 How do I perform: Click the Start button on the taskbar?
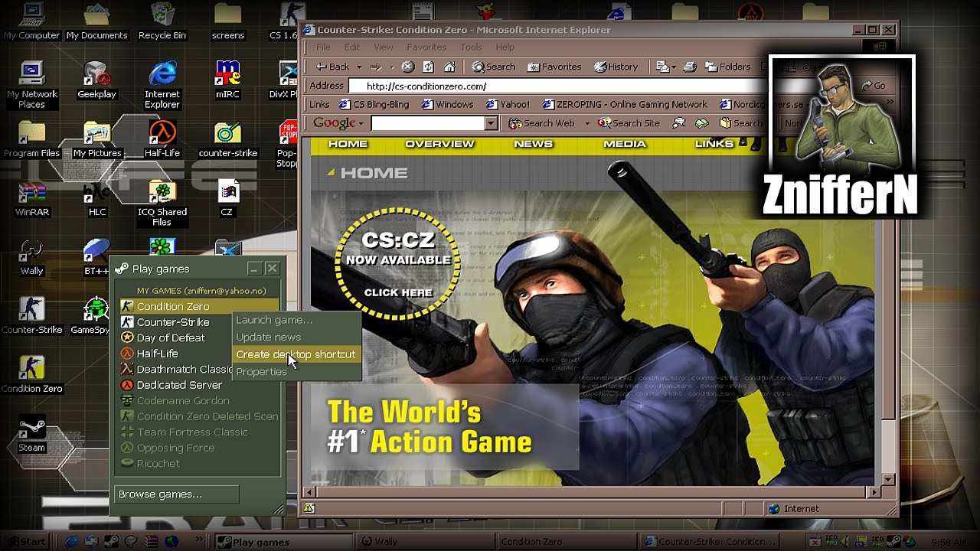[x=25, y=542]
